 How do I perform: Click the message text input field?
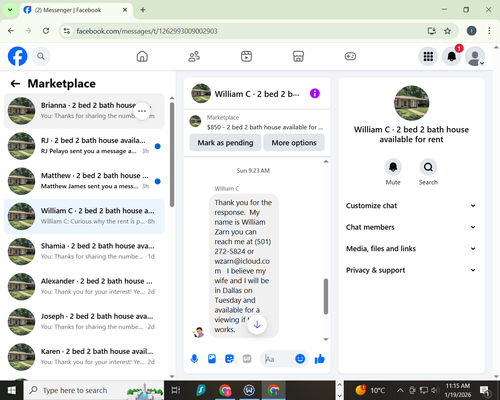click(x=278, y=359)
